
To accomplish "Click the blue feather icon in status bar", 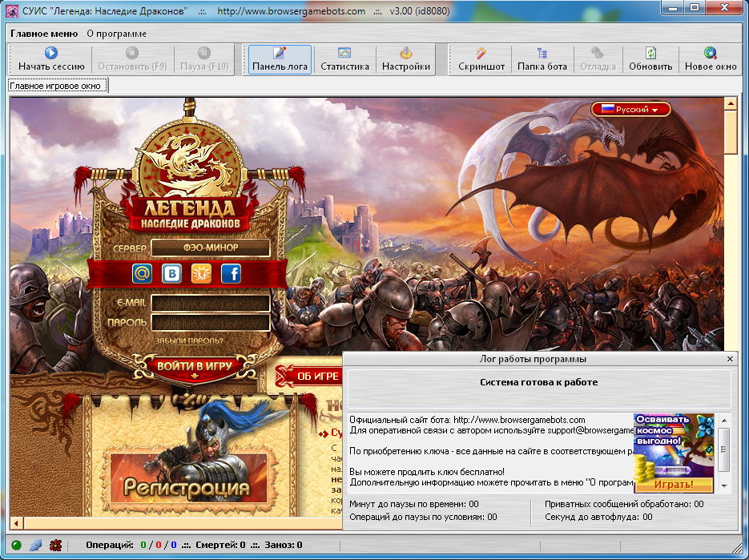I will (x=36, y=545).
